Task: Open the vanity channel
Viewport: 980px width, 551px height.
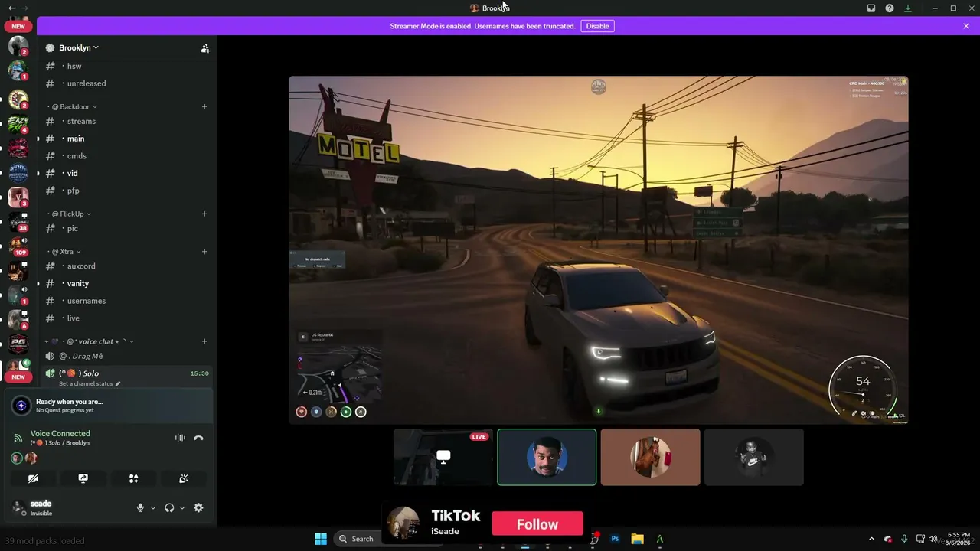Action: tap(126, 283)
